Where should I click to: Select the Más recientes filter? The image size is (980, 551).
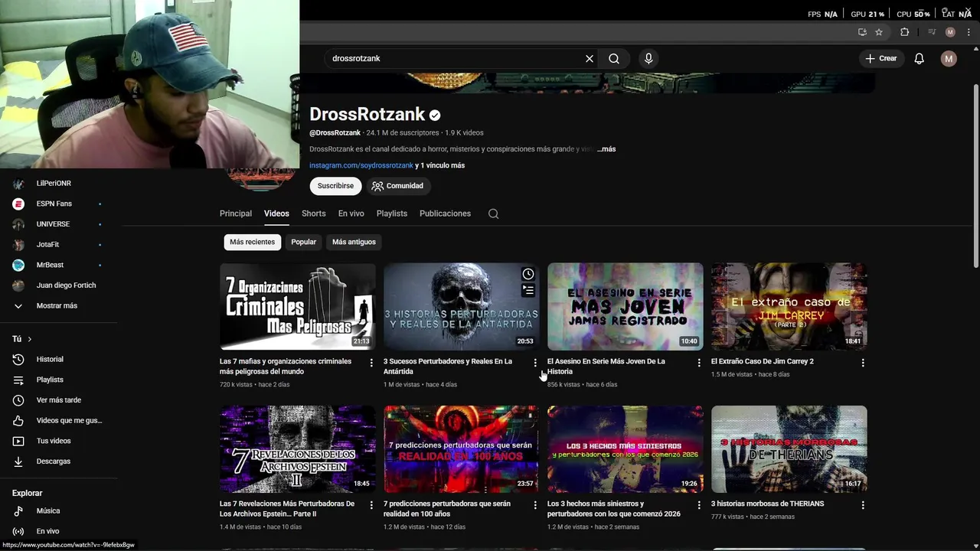click(252, 242)
